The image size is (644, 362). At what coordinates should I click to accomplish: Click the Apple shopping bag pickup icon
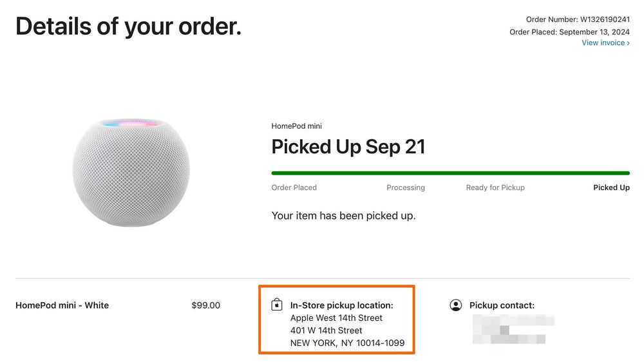coord(277,305)
